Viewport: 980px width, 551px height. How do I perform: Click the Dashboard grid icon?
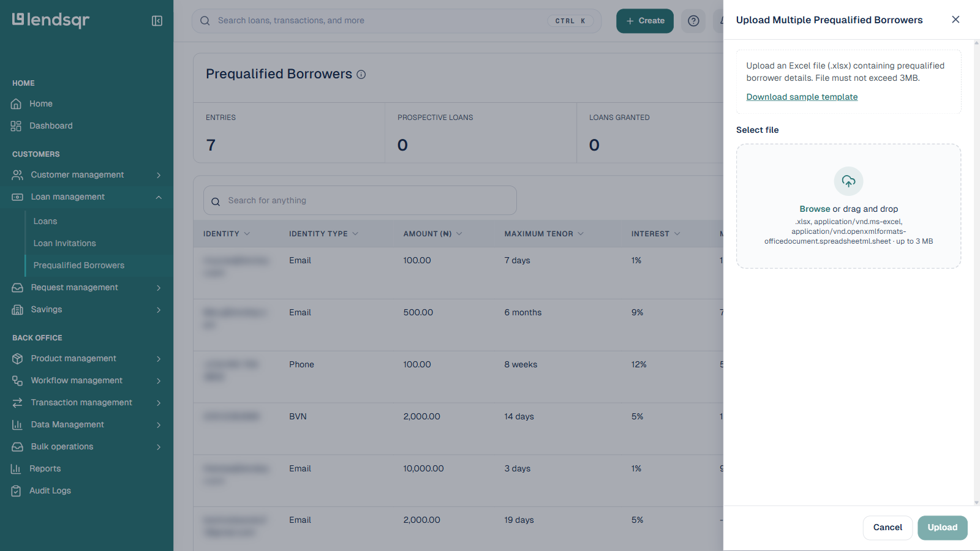(x=16, y=126)
